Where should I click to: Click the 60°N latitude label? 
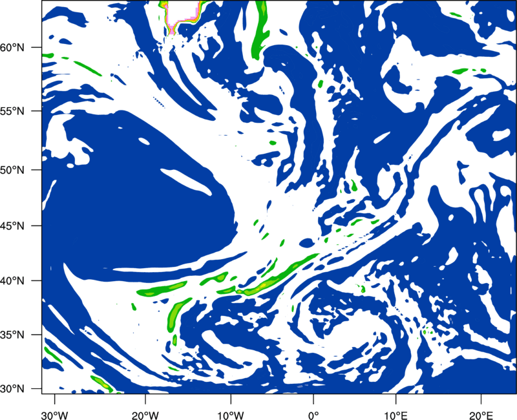[x=12, y=47]
